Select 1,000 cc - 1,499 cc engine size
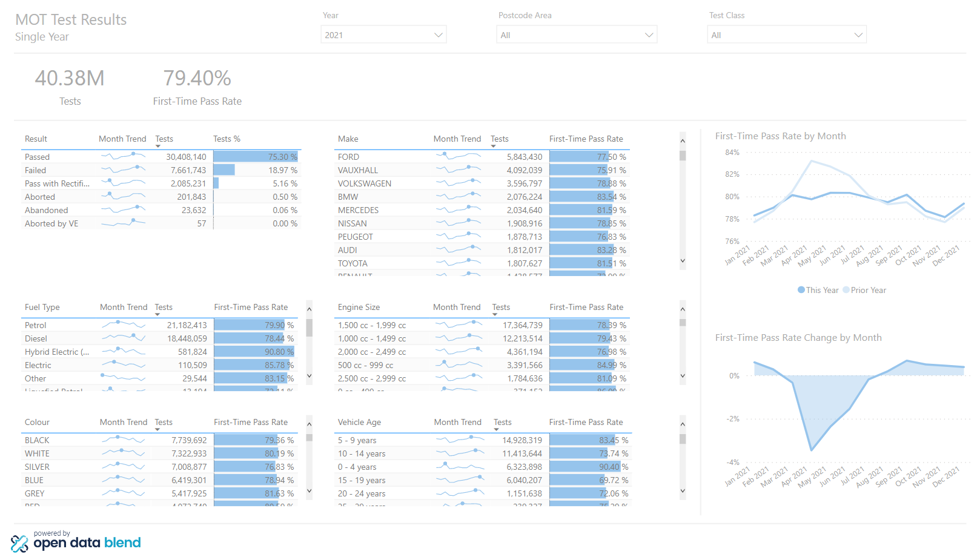Image resolution: width=980 pixels, height=560 pixels. click(x=482, y=338)
